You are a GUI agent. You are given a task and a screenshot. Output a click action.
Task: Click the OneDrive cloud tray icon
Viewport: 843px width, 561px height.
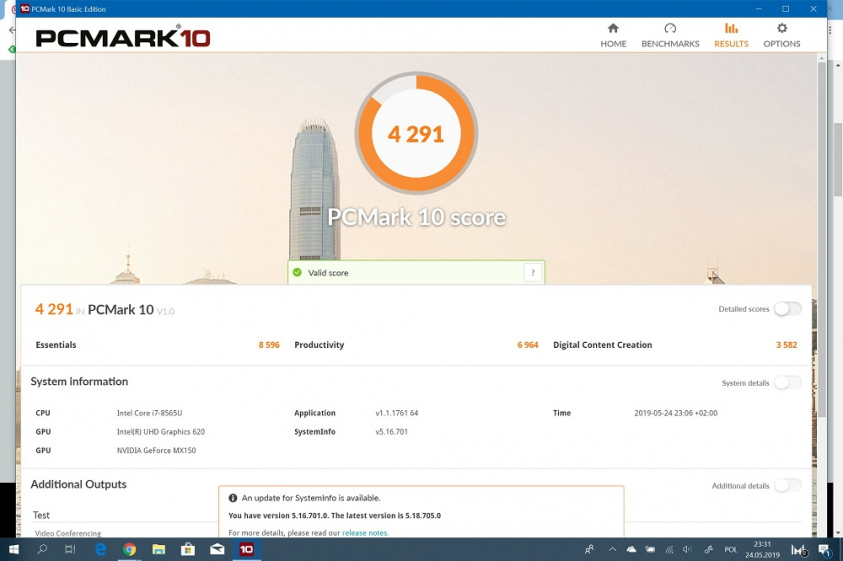click(631, 549)
